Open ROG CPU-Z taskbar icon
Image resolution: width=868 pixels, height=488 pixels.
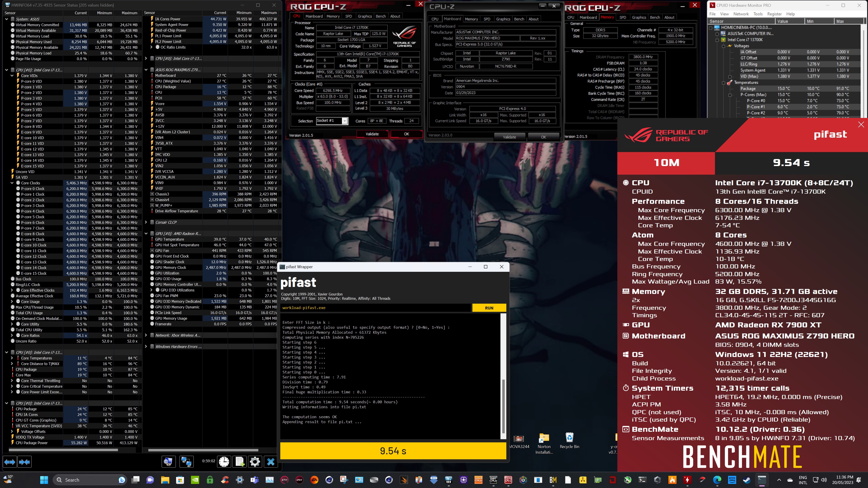coord(508,480)
